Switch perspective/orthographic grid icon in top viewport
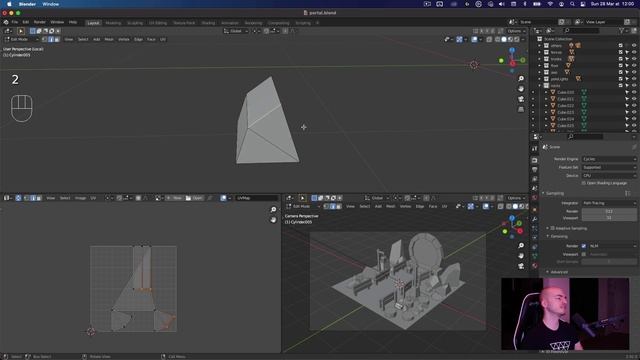Screen dimensions: 640x360 click(x=521, y=109)
